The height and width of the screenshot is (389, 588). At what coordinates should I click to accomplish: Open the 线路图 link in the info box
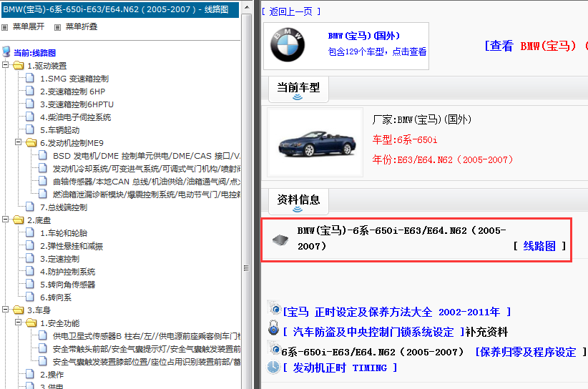[539, 246]
